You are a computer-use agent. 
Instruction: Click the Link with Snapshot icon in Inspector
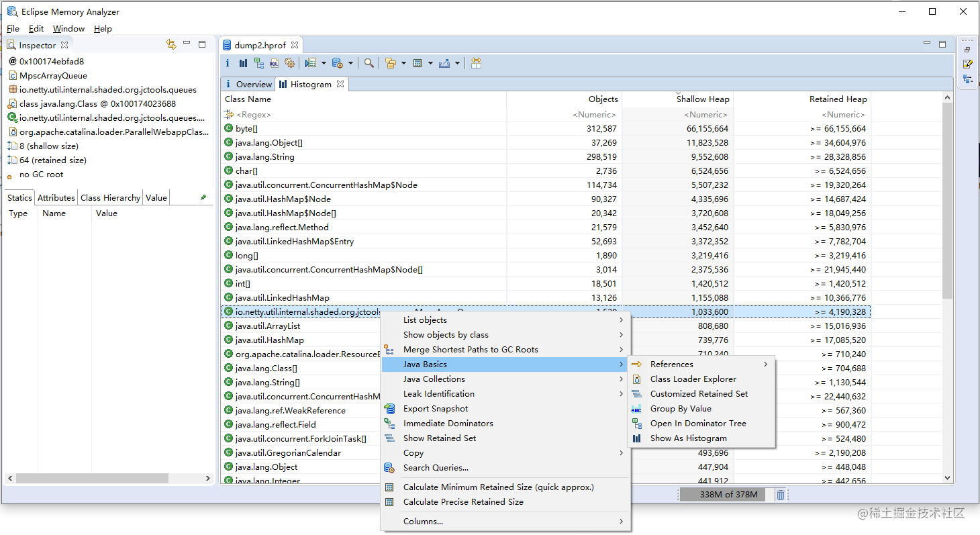click(170, 44)
